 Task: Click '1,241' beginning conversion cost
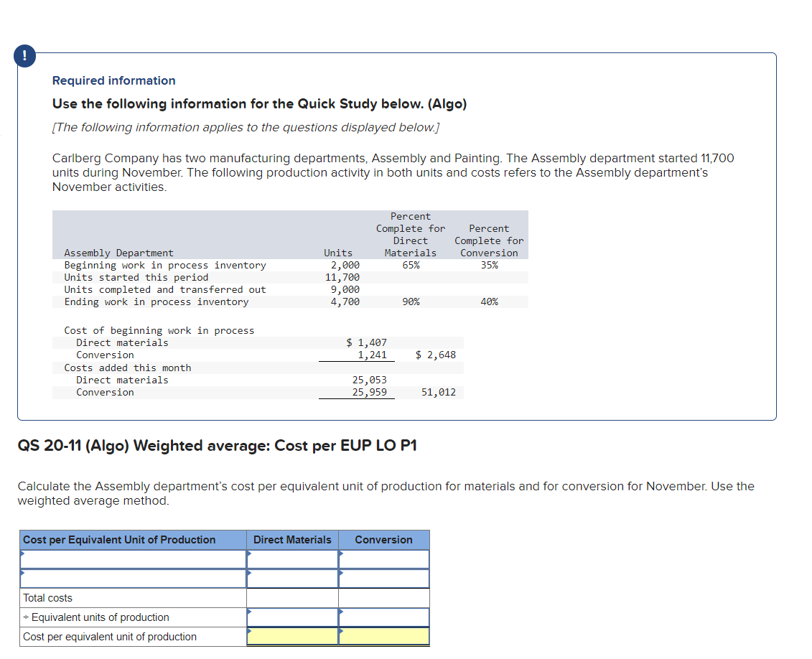(373, 355)
